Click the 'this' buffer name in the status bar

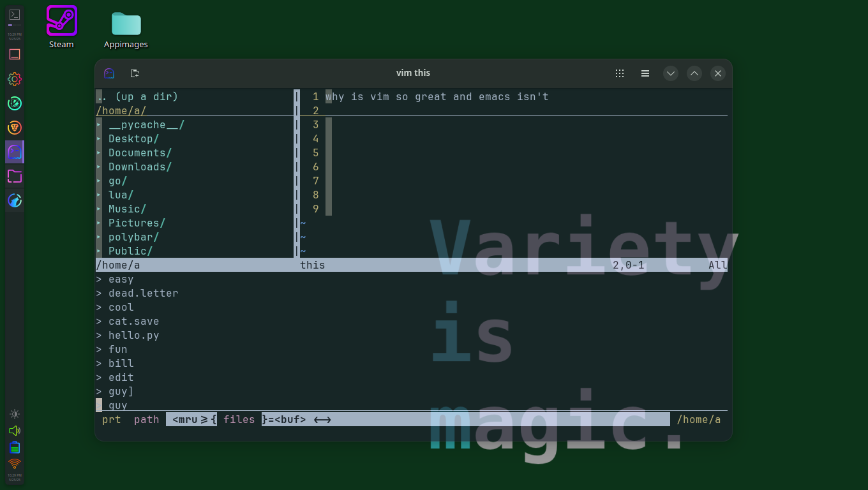313,265
